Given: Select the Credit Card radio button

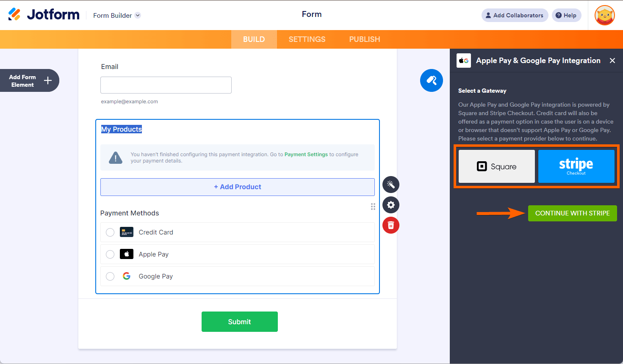Looking at the screenshot, I should (110, 232).
